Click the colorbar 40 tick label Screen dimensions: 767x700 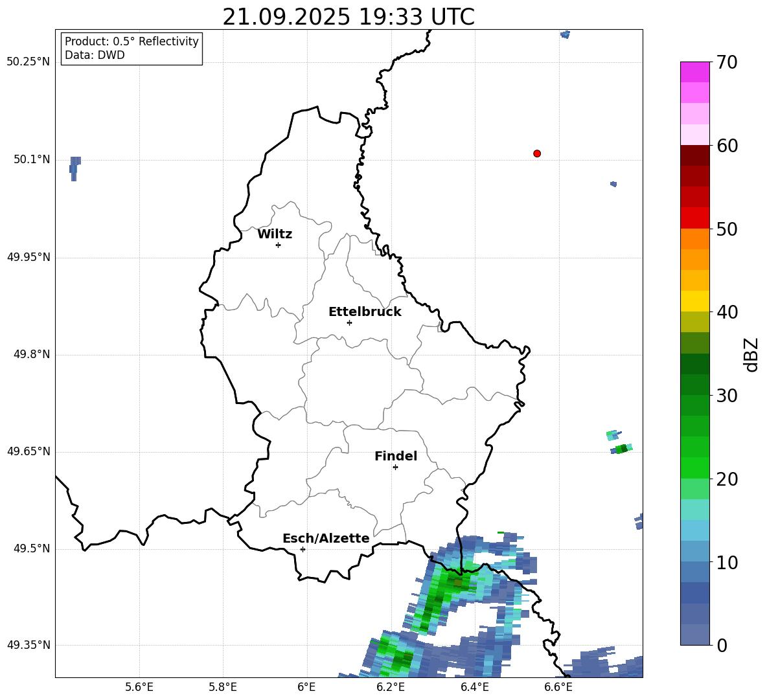click(x=727, y=312)
